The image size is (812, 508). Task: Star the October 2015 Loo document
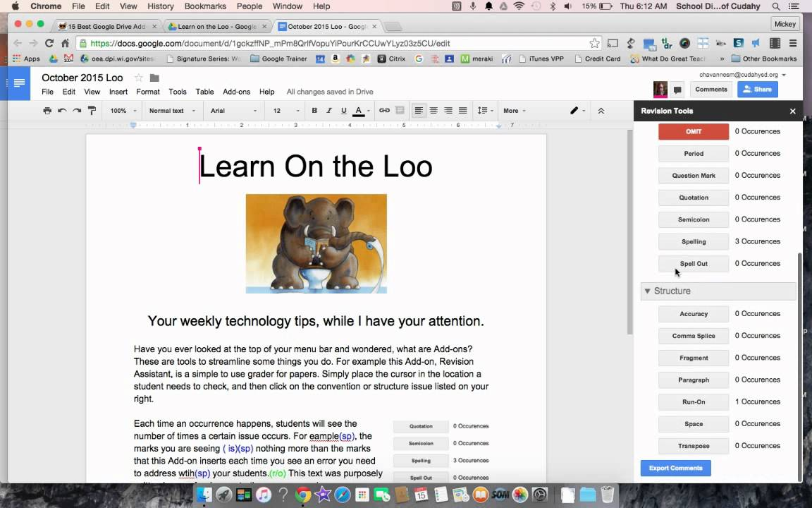tap(138, 78)
